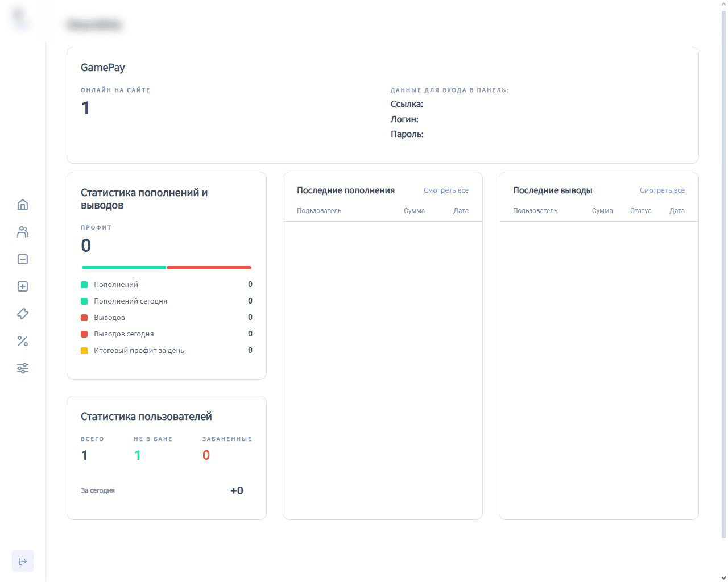Viewport: 728px width, 582px height.
Task: Click the page vertical scrollbar
Action: click(x=723, y=273)
